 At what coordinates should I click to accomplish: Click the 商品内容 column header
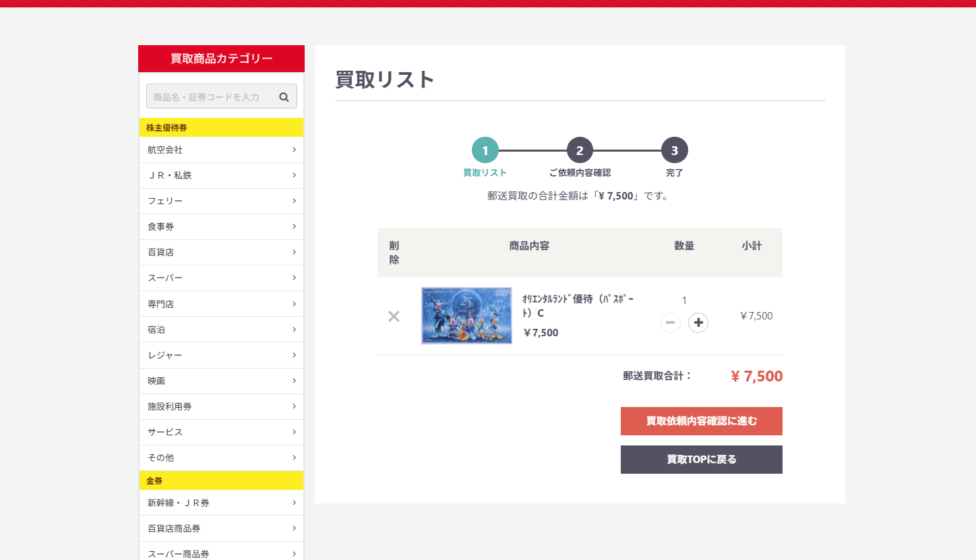click(x=529, y=246)
